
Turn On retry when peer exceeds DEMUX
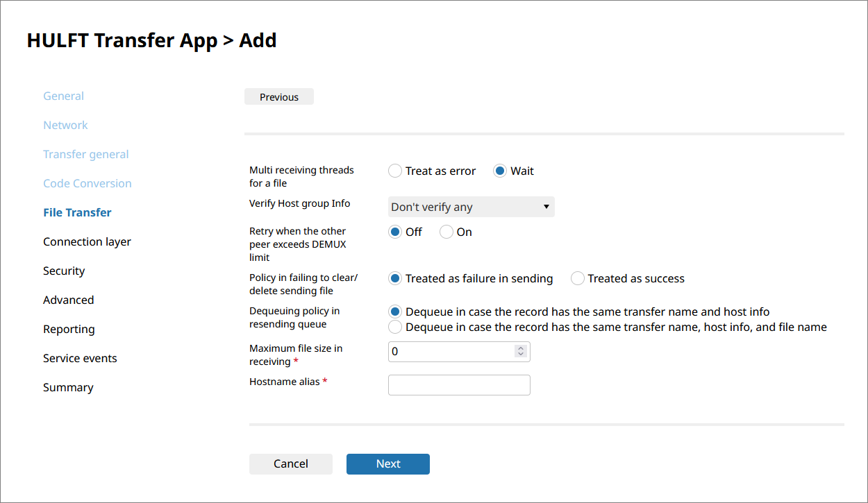[446, 232]
